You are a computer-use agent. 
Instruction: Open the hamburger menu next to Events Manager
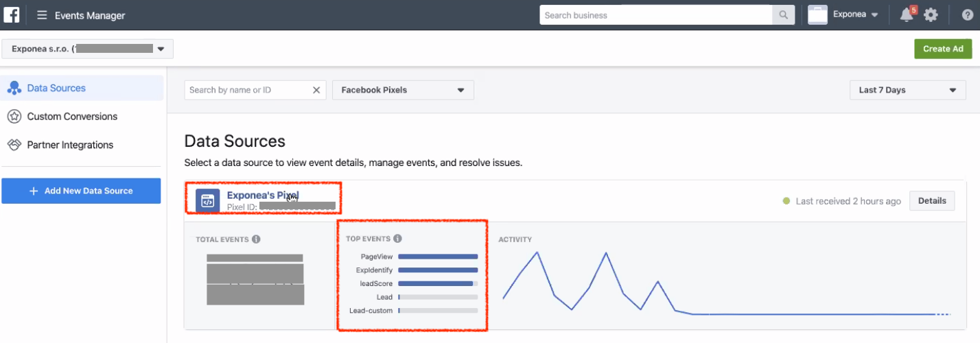coord(42,15)
